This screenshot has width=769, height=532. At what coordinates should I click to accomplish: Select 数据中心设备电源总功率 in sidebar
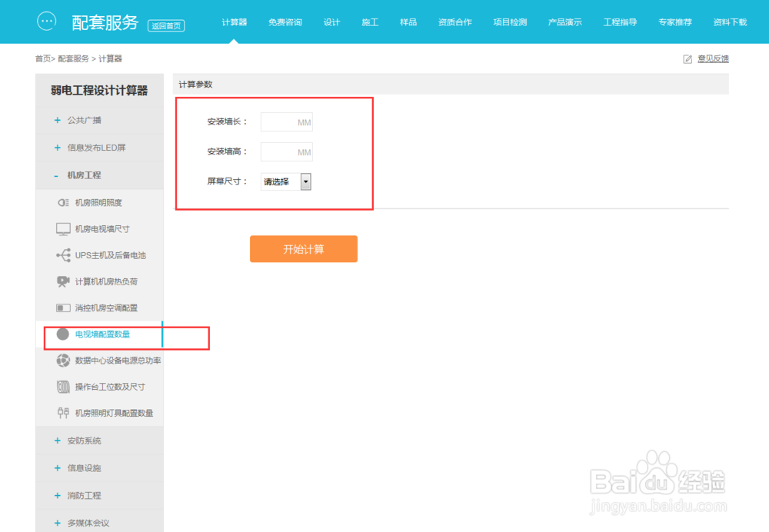pyautogui.click(x=118, y=361)
